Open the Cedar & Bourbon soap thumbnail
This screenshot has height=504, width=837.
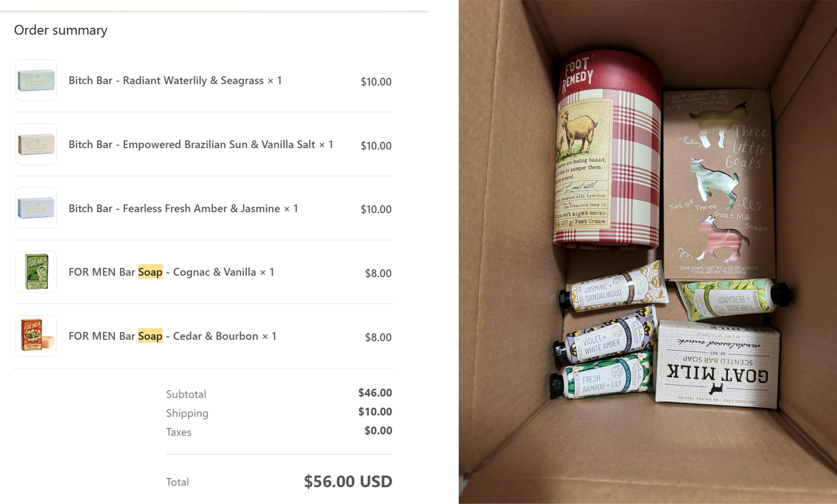coord(36,336)
